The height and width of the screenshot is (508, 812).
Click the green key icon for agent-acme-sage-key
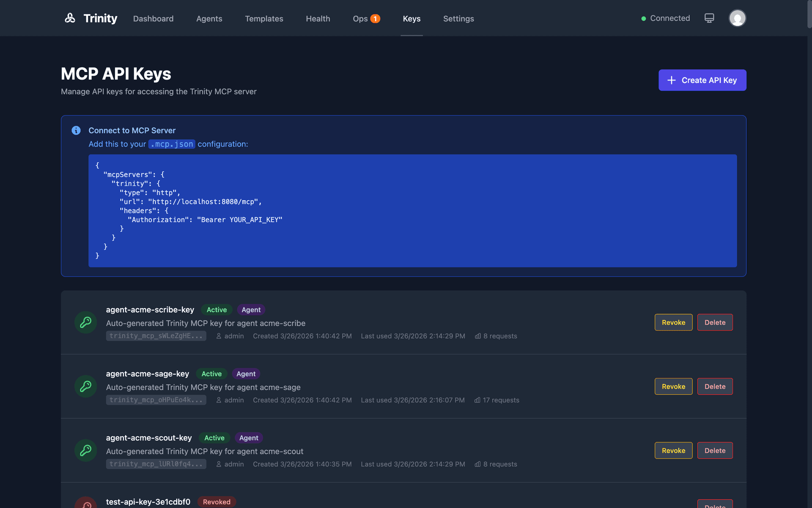point(86,387)
